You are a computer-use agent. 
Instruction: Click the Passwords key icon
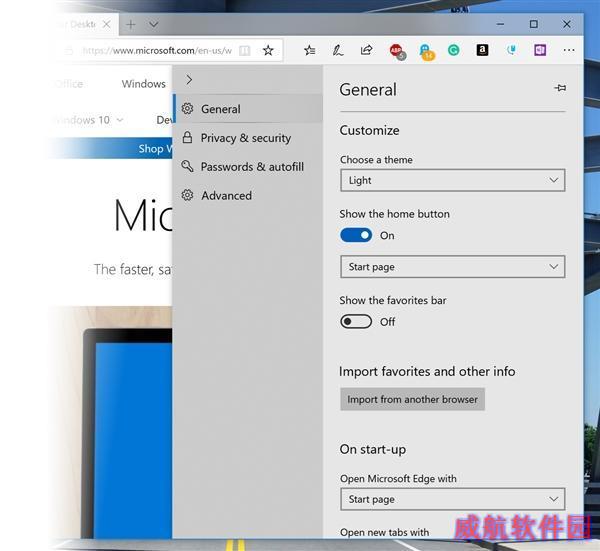pyautogui.click(x=187, y=166)
